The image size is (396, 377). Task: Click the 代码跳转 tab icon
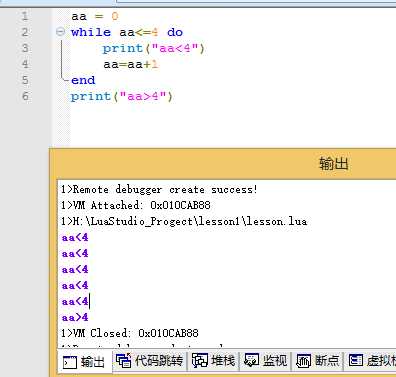coord(124,361)
